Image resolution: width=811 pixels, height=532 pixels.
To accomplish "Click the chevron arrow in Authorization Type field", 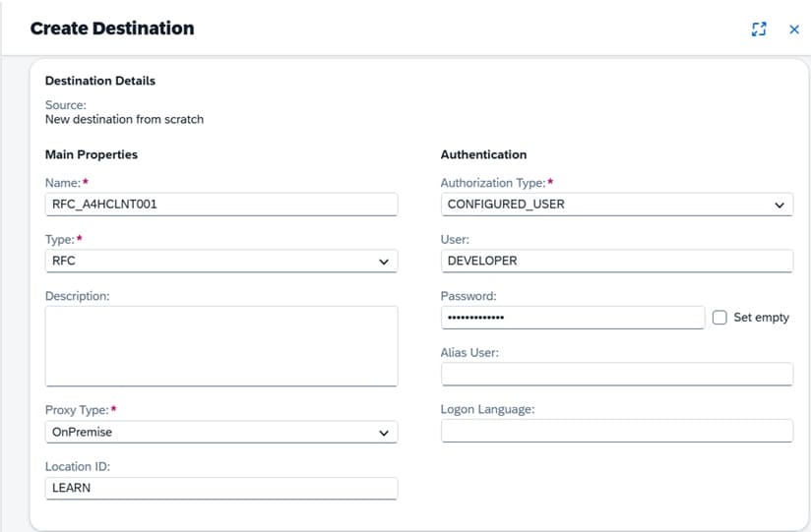I will [780, 205].
